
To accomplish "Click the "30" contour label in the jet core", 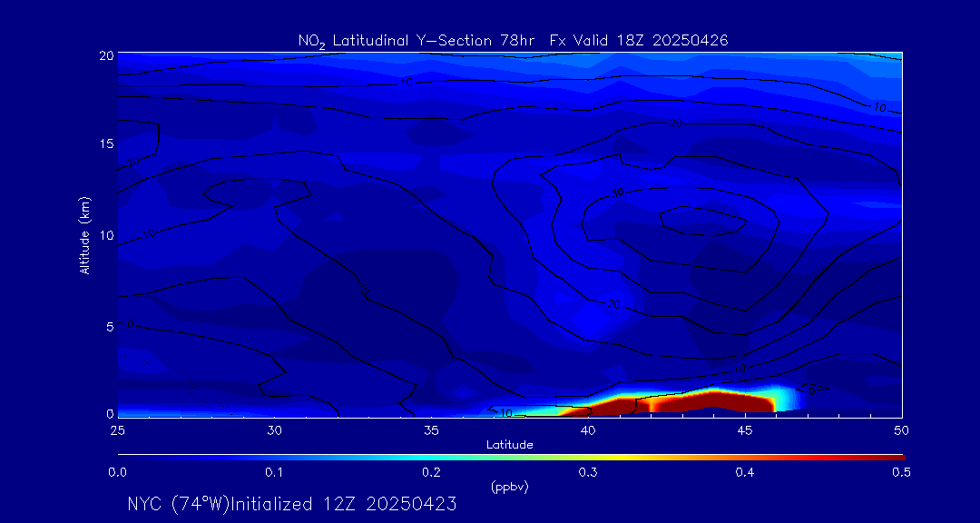I will pyautogui.click(x=618, y=193).
